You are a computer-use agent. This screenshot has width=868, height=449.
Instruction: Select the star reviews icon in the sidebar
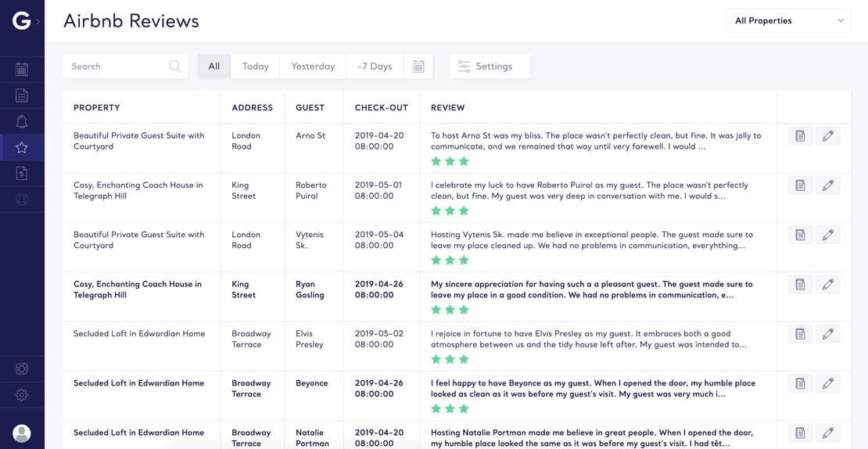22,147
